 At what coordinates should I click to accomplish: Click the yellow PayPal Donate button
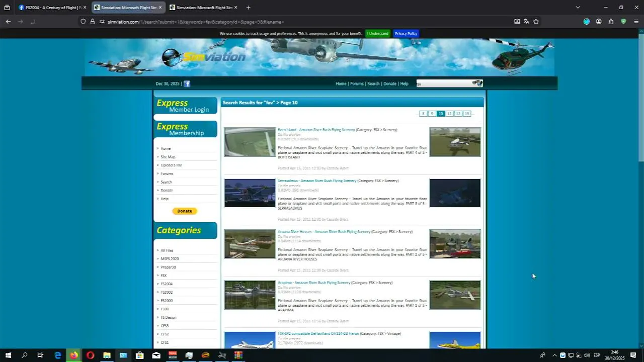[185, 211]
